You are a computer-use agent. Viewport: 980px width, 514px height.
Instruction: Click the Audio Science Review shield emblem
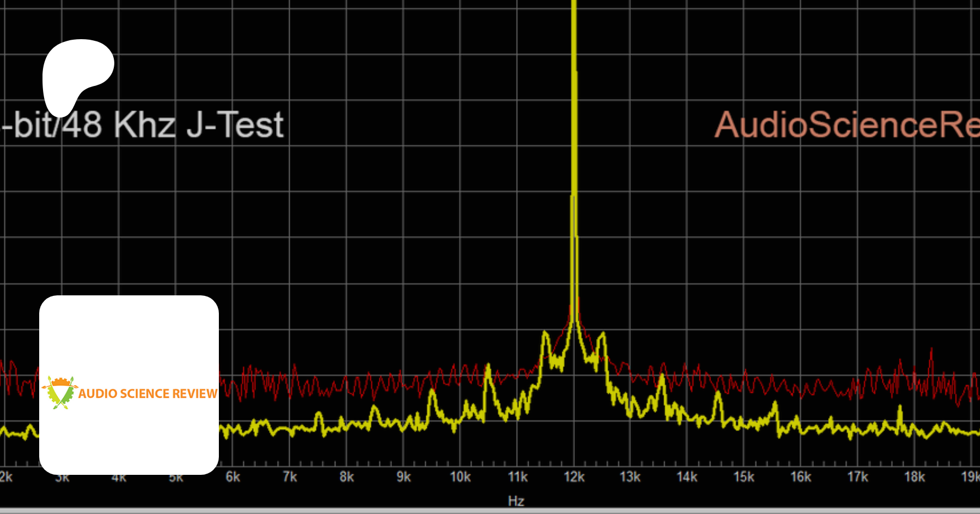[x=60, y=393]
